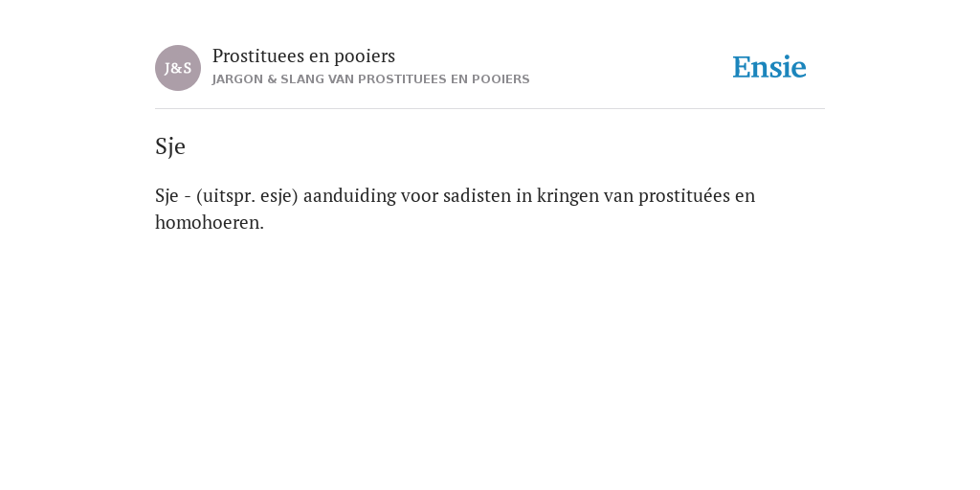Open the 'Prostituees en pooiers' source title

303,56
